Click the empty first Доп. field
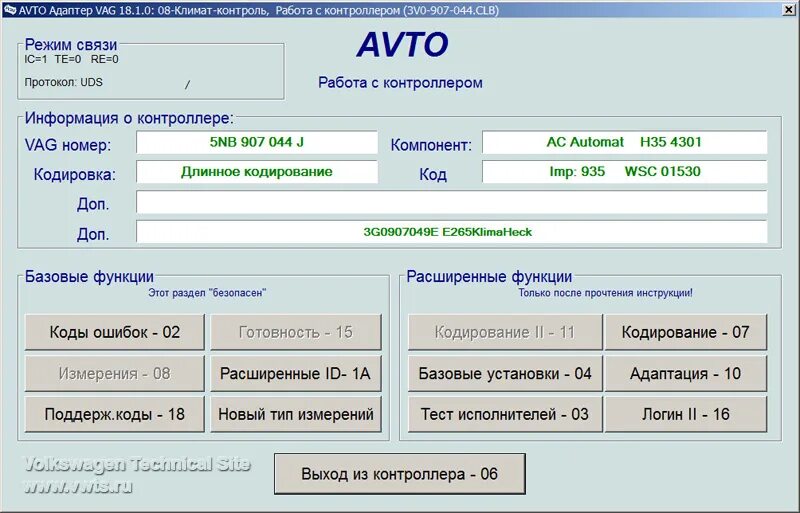The image size is (800, 513). (452, 202)
